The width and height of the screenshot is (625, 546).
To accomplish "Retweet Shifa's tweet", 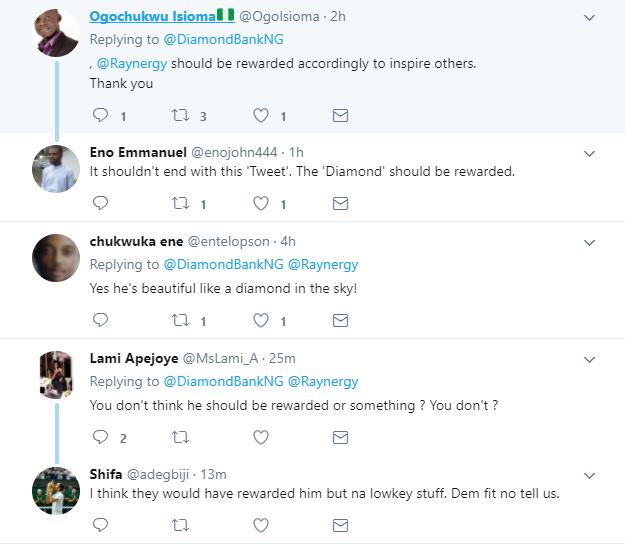I will (x=180, y=524).
